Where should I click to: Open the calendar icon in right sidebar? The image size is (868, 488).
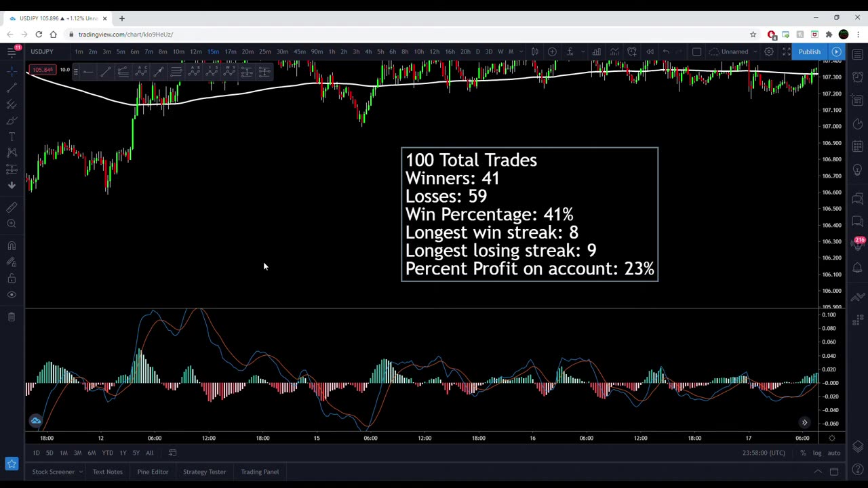pyautogui.click(x=857, y=146)
